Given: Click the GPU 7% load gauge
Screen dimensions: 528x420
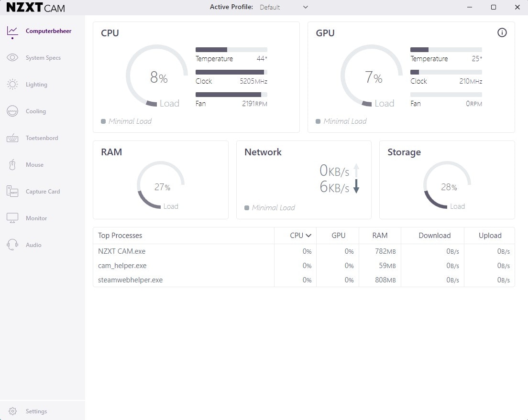Looking at the screenshot, I should pyautogui.click(x=372, y=76).
